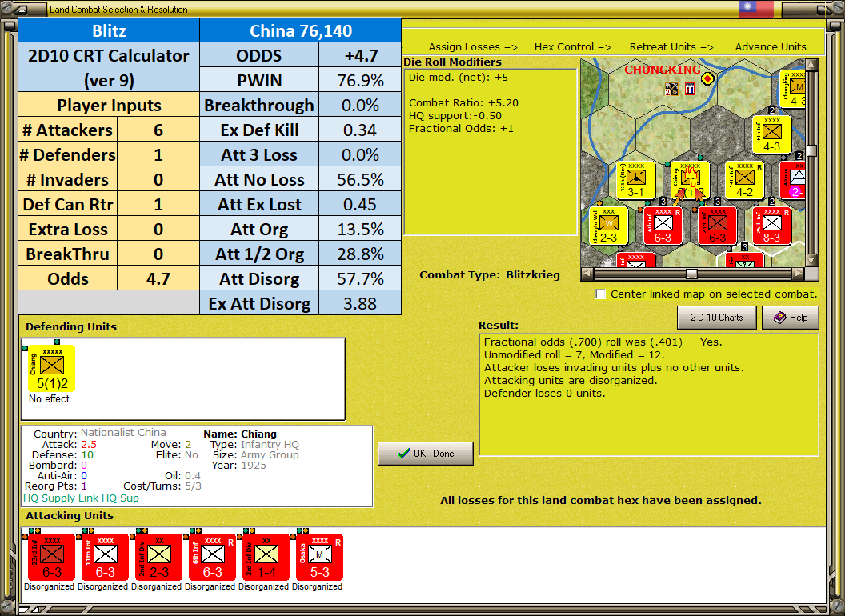Click the resource icon with number 2

pyautogui.click(x=671, y=89)
